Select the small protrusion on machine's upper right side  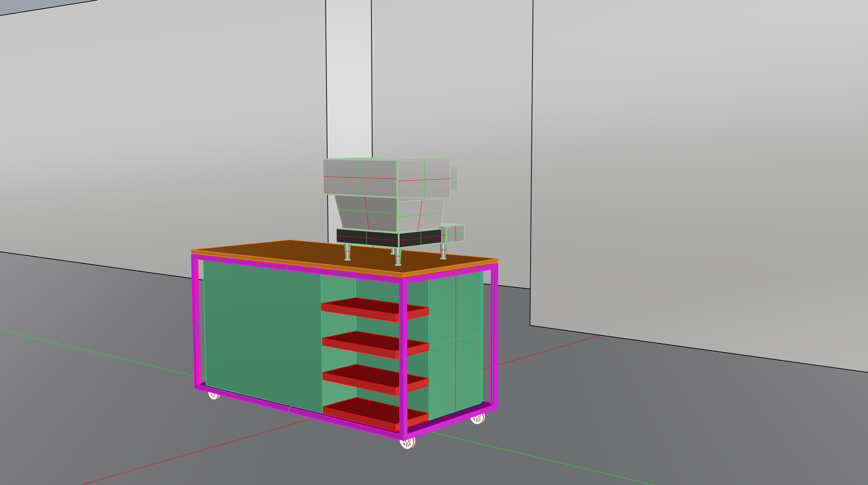pos(454,178)
